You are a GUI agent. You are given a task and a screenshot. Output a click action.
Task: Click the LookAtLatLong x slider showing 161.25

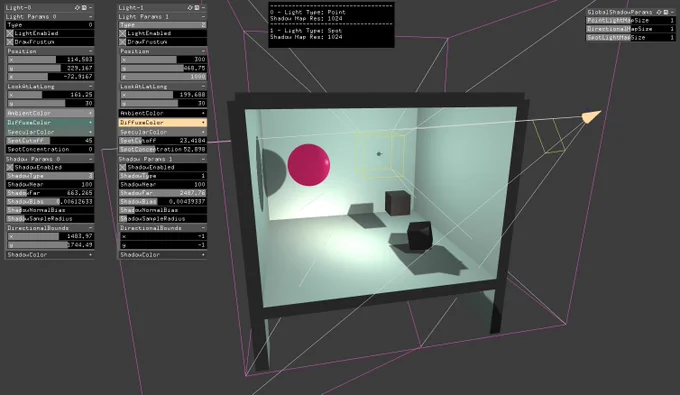(x=50, y=95)
